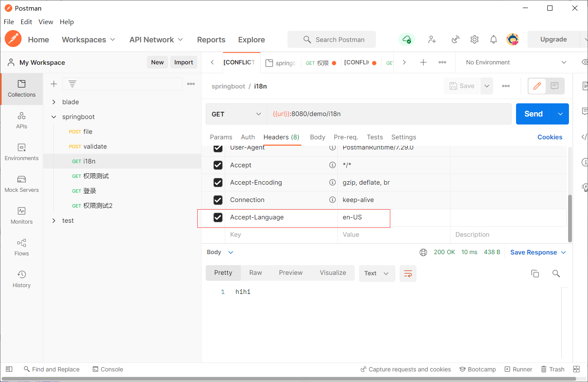Viewport: 588px width, 382px height.
Task: Open the Edit menu
Action: point(26,22)
